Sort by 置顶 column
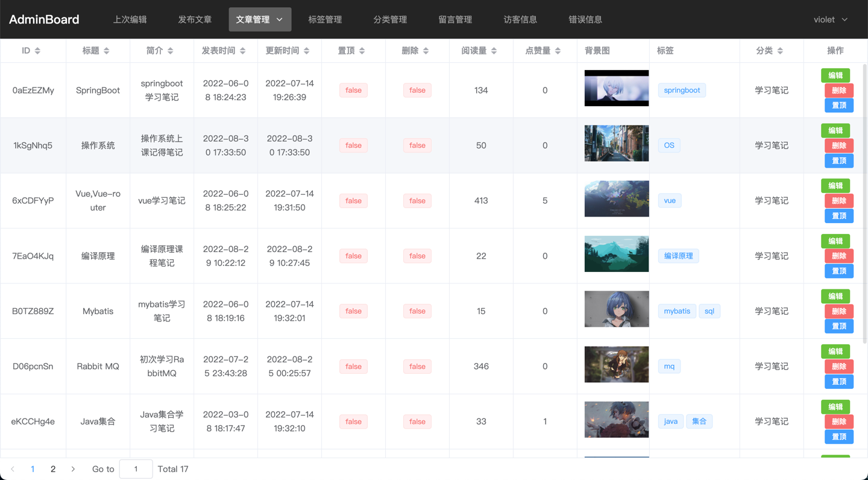The width and height of the screenshot is (868, 480). click(x=362, y=51)
